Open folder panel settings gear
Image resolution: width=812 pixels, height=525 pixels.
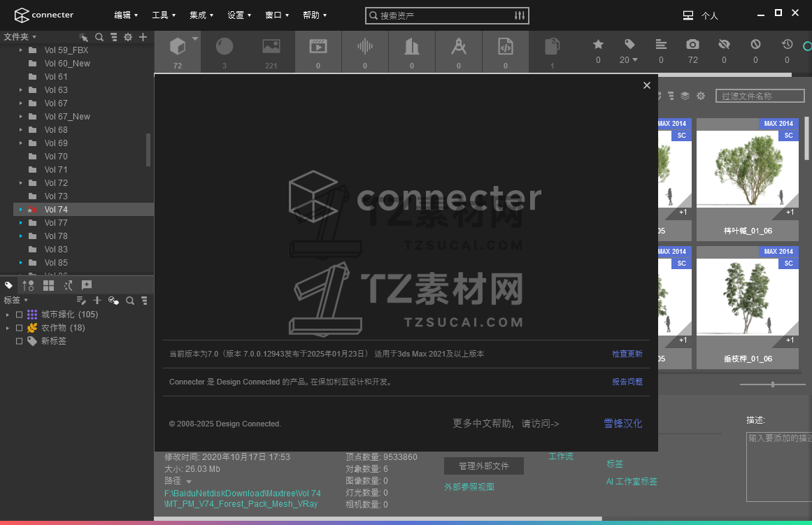[x=128, y=37]
